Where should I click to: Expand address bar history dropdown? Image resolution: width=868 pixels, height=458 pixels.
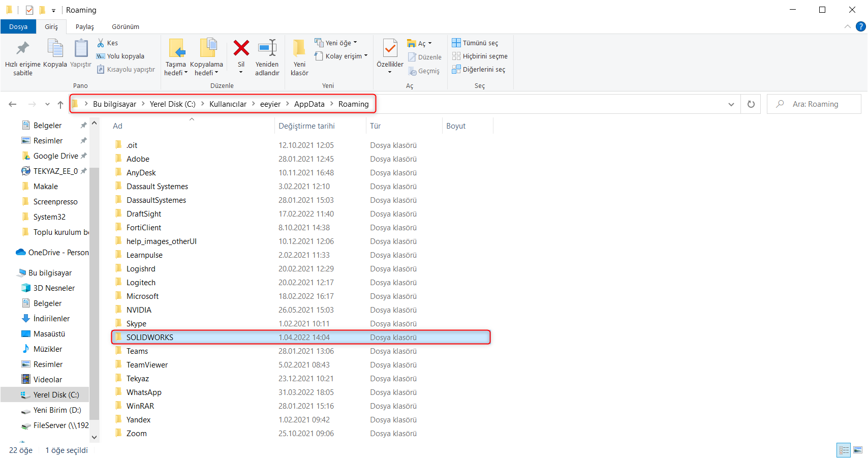pos(731,104)
